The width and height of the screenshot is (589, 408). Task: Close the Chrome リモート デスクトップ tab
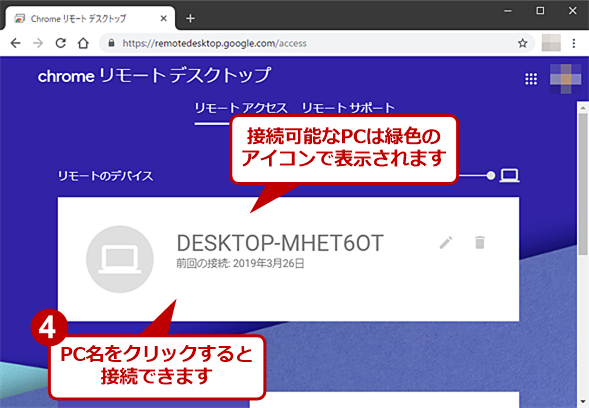tap(163, 18)
